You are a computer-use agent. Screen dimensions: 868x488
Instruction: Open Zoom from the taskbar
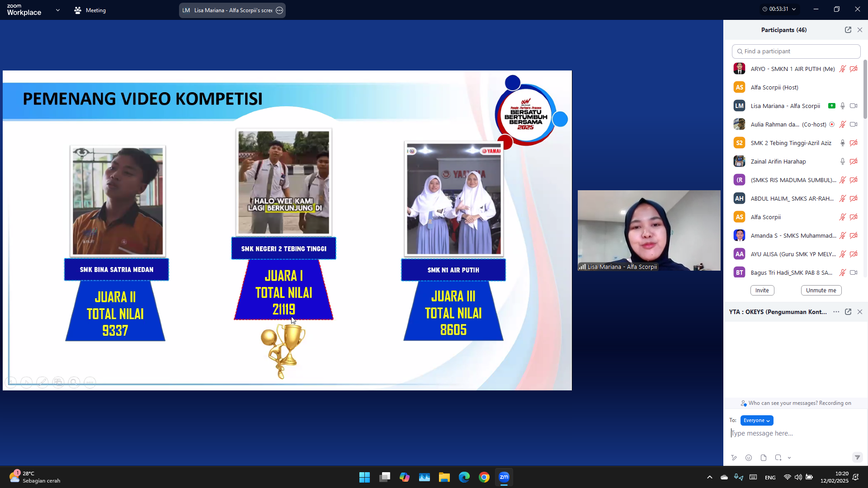[505, 477]
